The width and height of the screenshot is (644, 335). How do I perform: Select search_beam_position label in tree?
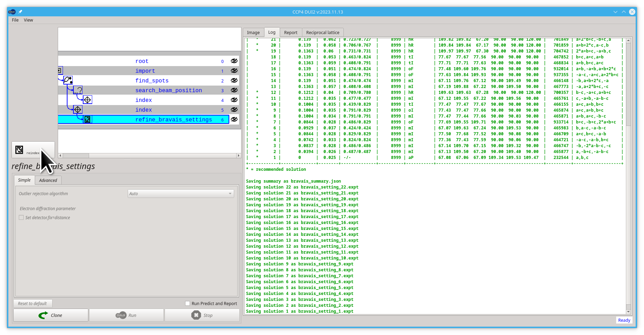(x=169, y=90)
